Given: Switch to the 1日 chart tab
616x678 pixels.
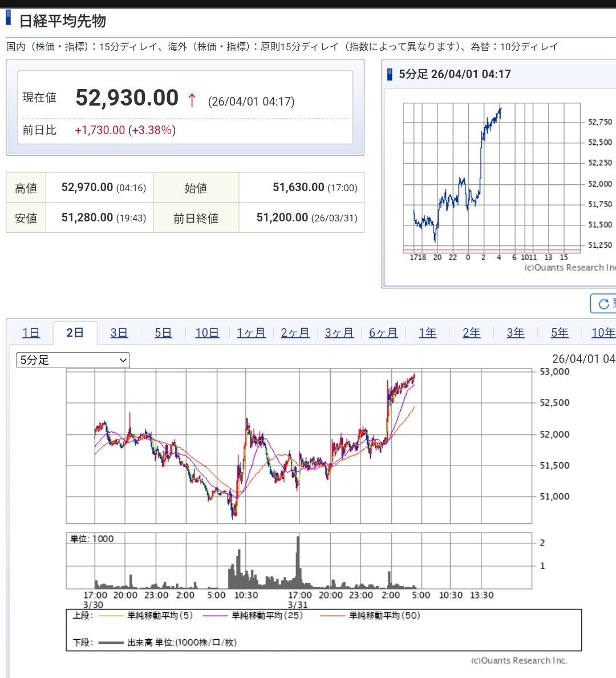Looking at the screenshot, I should point(31,333).
